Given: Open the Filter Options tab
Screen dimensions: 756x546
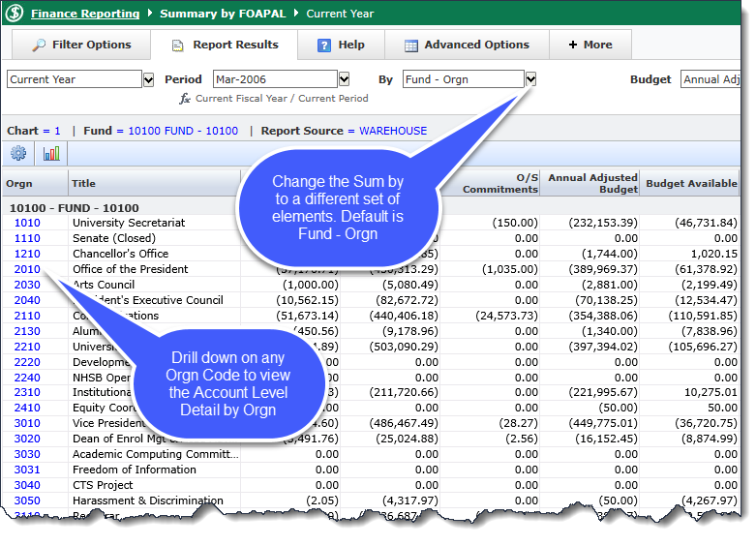Looking at the screenshot, I should click(81, 45).
